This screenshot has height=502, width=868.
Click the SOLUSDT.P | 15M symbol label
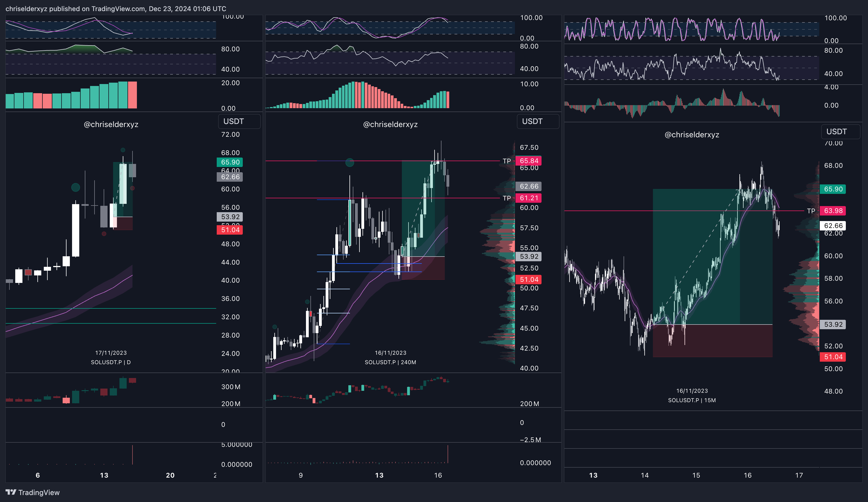tap(692, 400)
